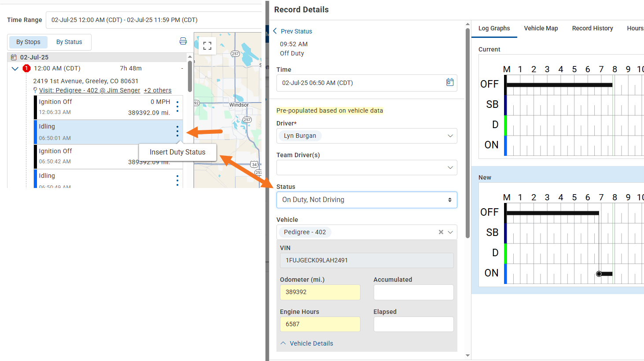
Task: Click the Time Range date field
Action: (154, 20)
